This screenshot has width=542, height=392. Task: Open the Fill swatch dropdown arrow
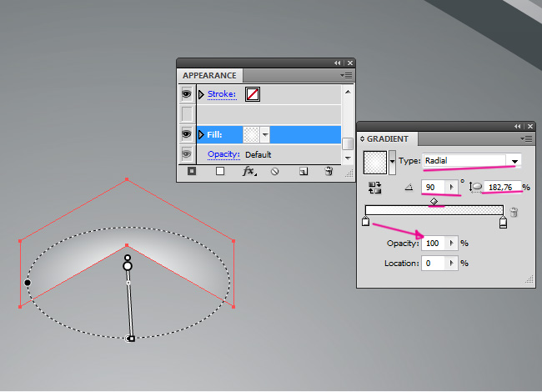265,134
